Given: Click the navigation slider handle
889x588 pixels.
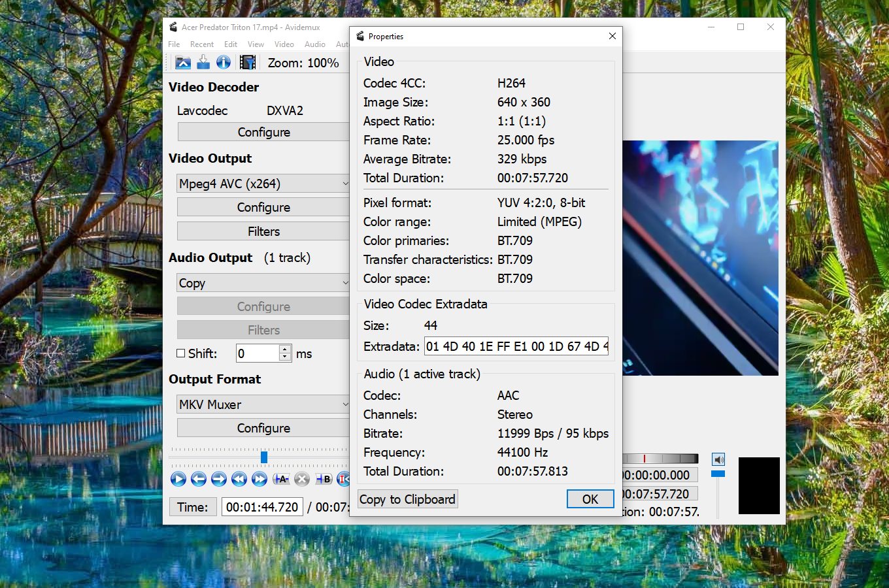Looking at the screenshot, I should pos(264,457).
